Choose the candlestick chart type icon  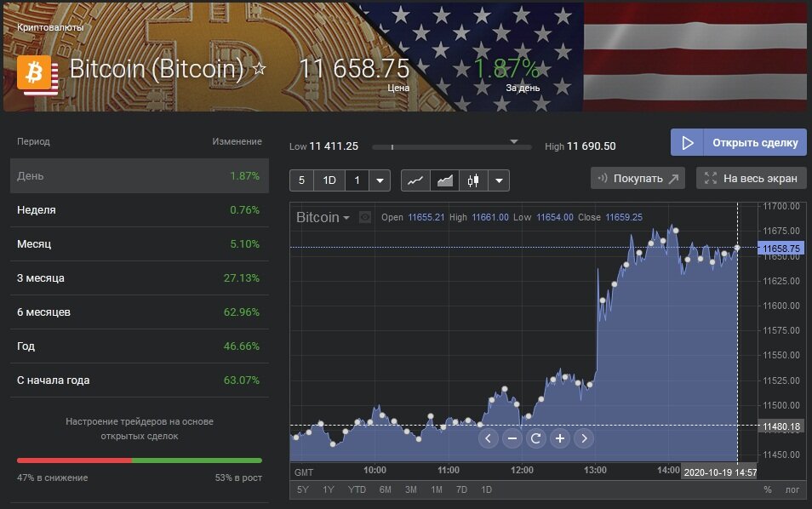pyautogui.click(x=473, y=180)
